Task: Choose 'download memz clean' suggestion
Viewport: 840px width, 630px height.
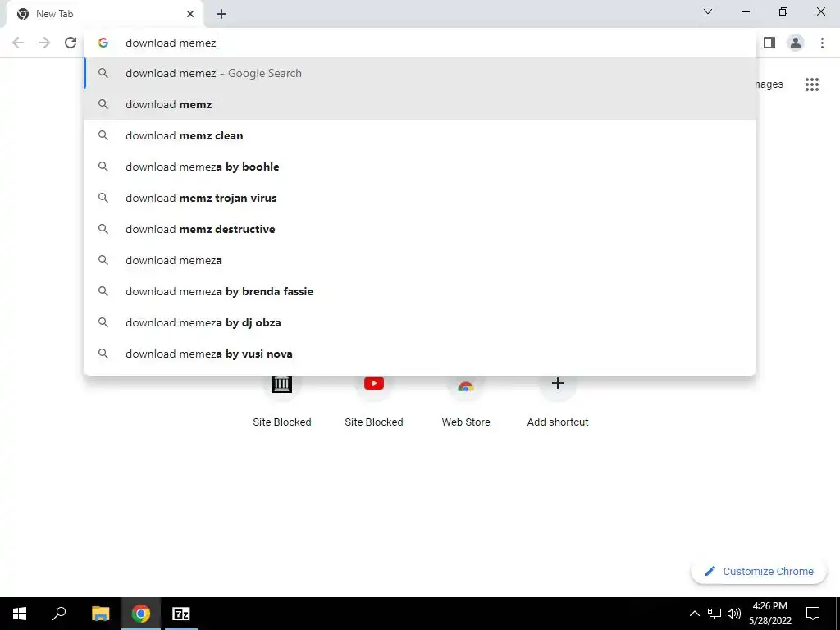Action: (420, 135)
